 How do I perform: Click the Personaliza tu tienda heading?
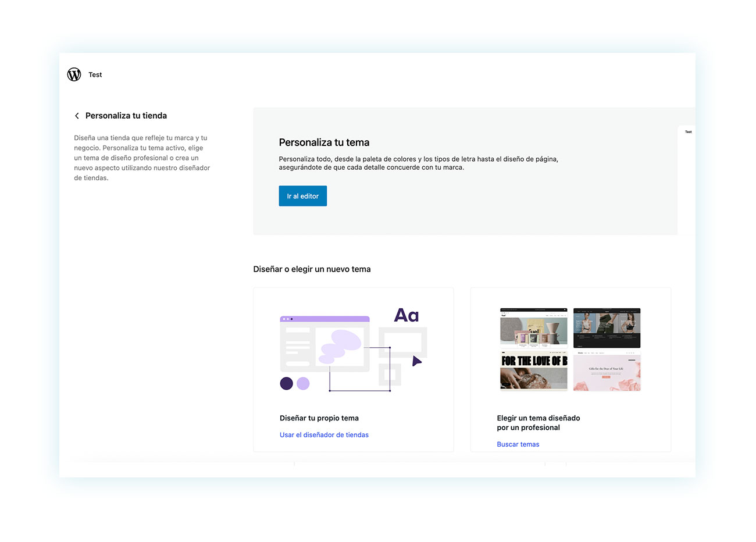click(126, 116)
